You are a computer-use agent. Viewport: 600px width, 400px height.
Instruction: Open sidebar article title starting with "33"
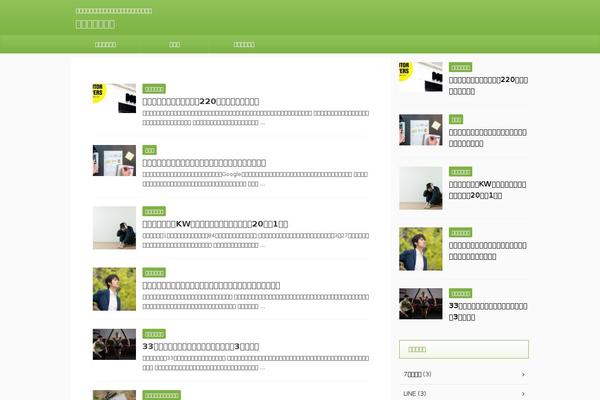pos(488,312)
